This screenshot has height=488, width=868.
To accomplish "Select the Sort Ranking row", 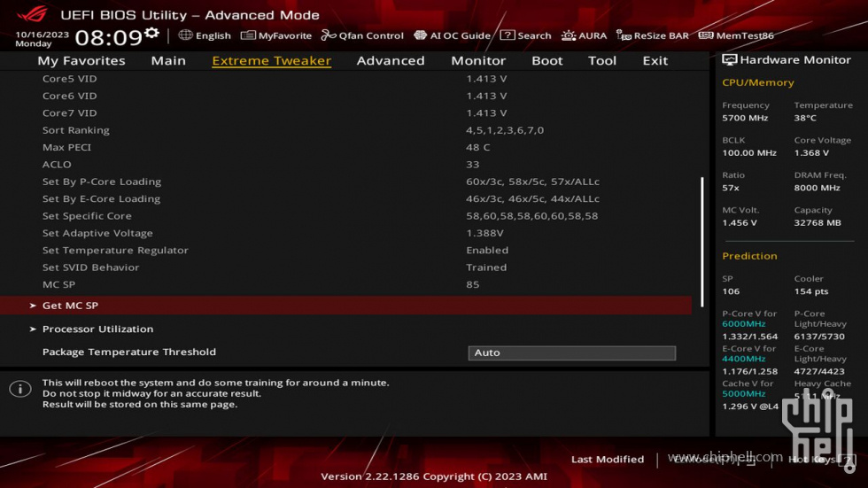I will coord(346,130).
